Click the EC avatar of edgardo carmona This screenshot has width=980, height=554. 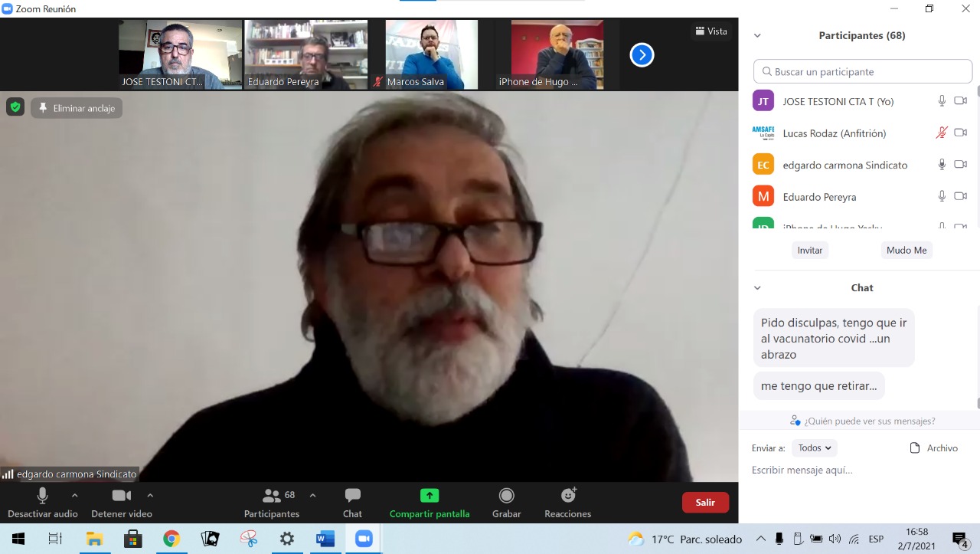[763, 165]
